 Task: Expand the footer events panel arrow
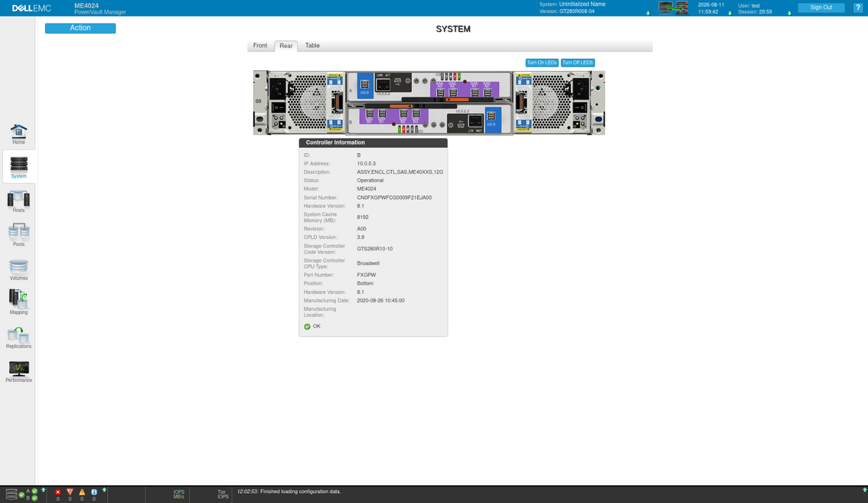coord(104,489)
